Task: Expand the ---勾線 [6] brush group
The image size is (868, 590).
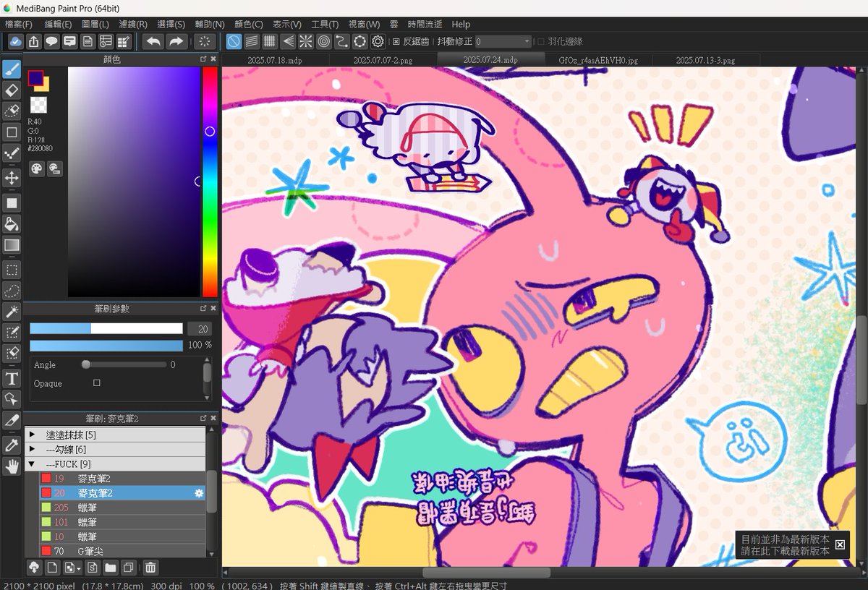Action: tap(32, 449)
